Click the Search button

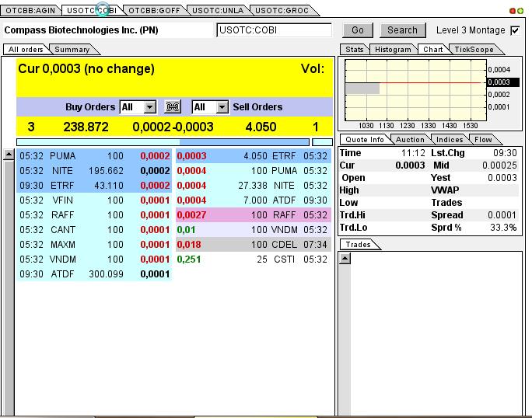402,30
